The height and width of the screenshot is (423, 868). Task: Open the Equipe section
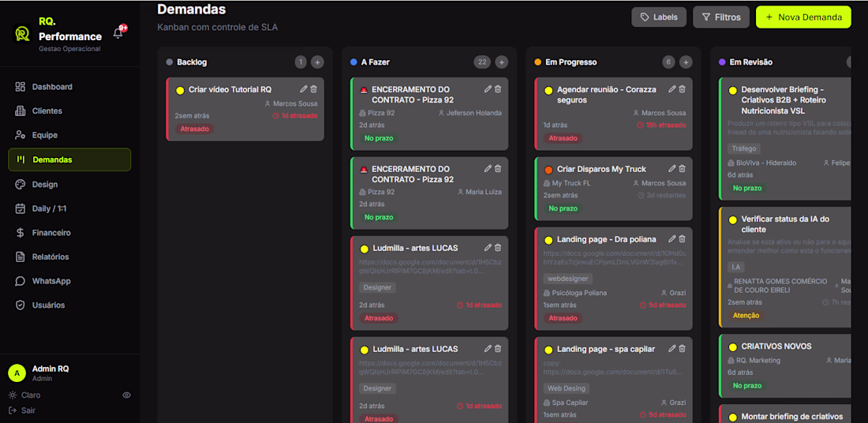(69, 135)
